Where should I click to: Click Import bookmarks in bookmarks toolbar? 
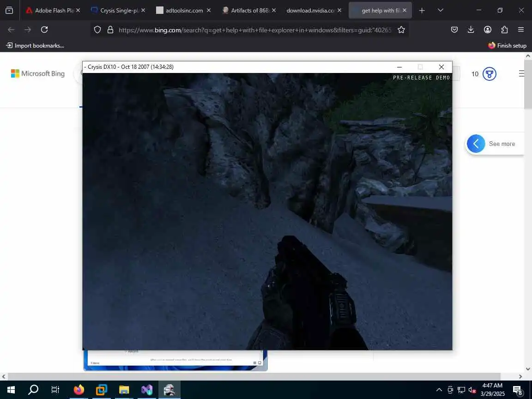click(35, 45)
